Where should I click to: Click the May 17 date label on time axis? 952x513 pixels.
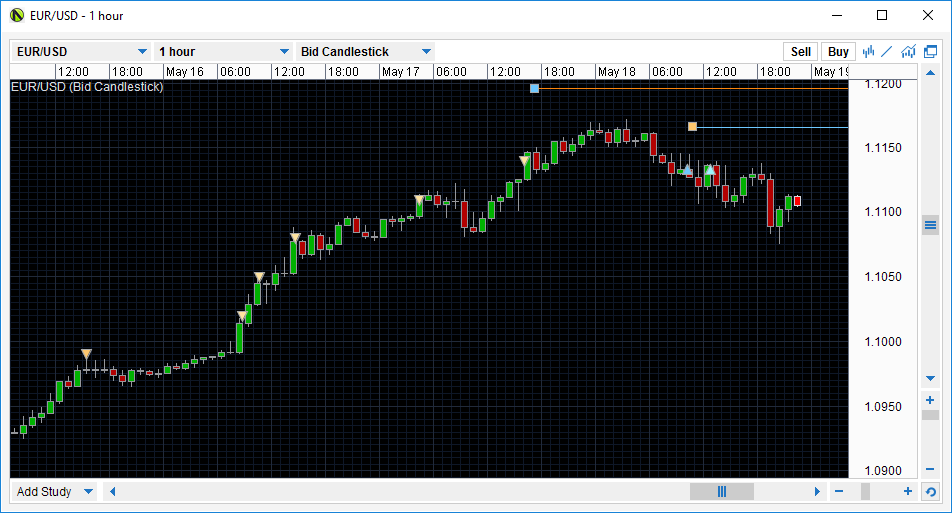pos(401,72)
